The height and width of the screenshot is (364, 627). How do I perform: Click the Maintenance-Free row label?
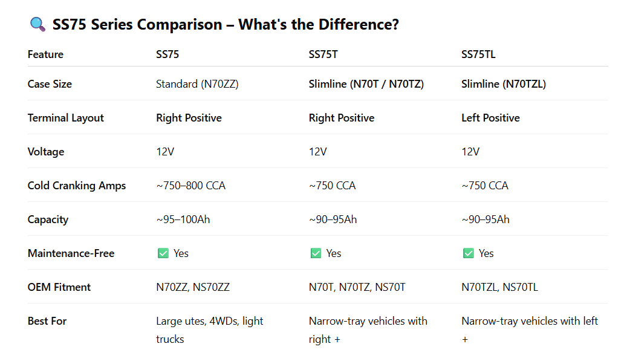coord(71,253)
